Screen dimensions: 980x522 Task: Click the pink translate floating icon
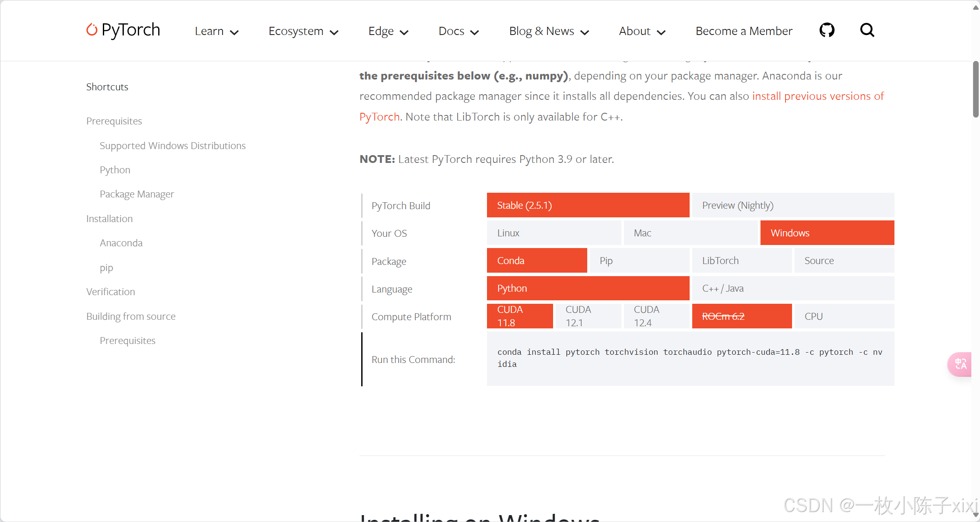click(960, 364)
